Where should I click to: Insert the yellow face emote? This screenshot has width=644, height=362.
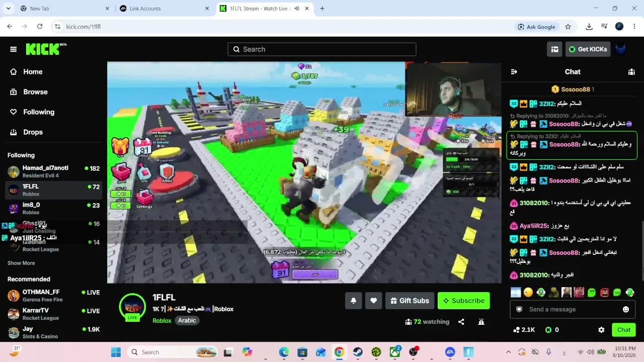(528, 292)
